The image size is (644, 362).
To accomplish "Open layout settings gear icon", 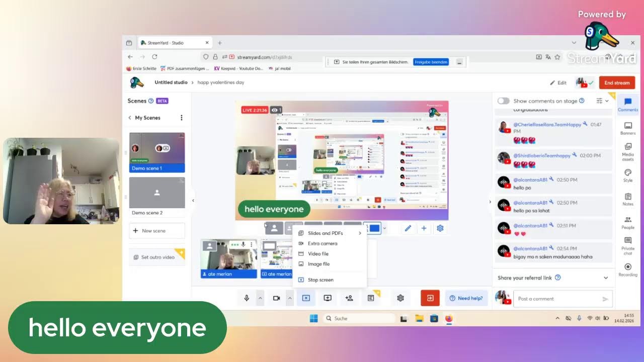I will pos(440,228).
